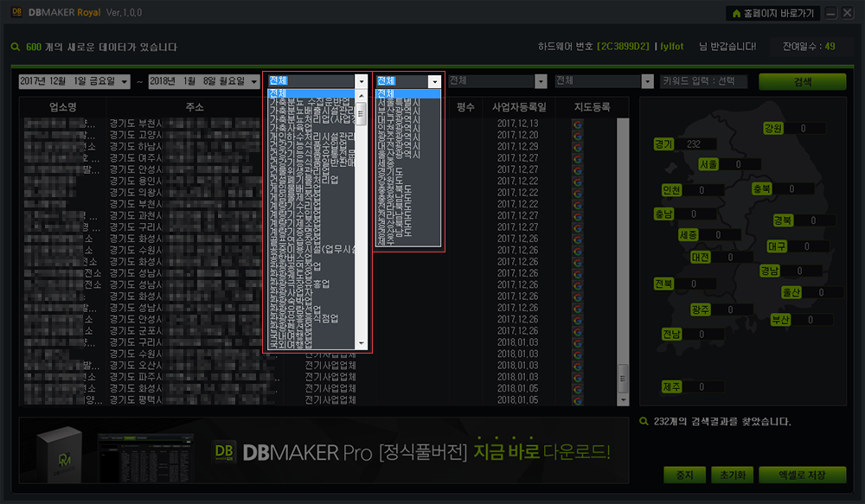Select 울산 region label on map
The image size is (865, 504).
pyautogui.click(x=791, y=292)
